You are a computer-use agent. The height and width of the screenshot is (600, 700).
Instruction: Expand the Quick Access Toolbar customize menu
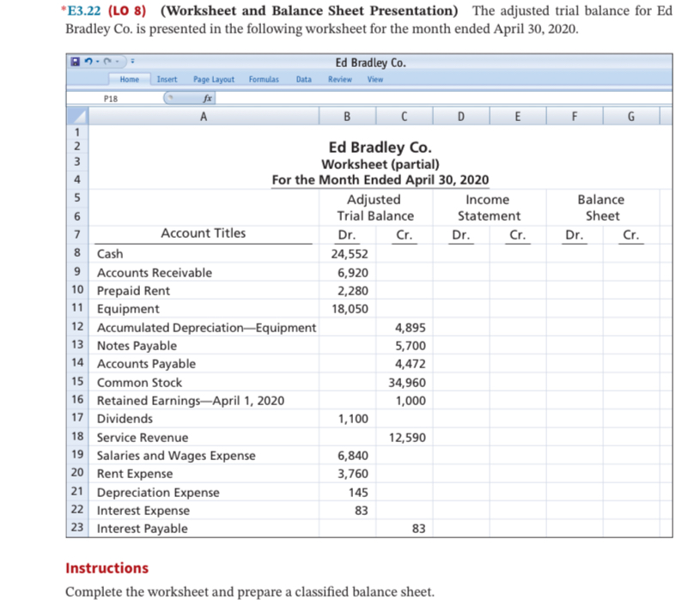click(x=132, y=61)
